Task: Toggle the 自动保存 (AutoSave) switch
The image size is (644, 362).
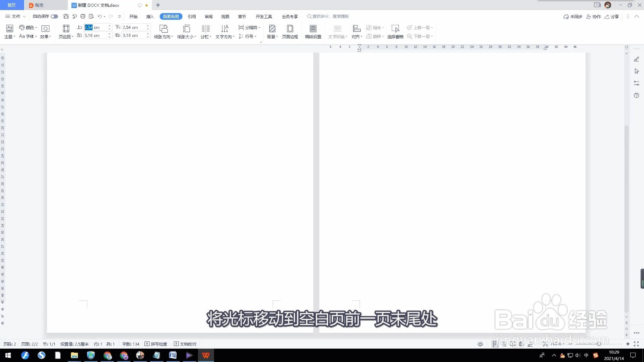Action: (x=55, y=16)
